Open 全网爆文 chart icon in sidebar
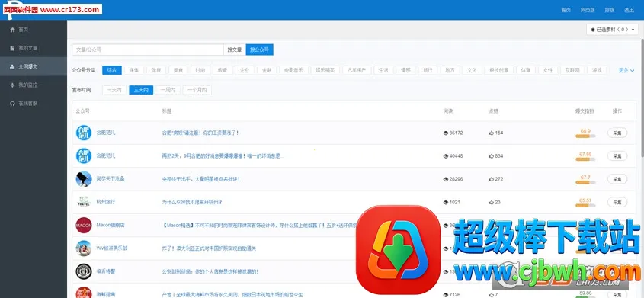Viewport: 644px width, 298px height. [x=13, y=66]
